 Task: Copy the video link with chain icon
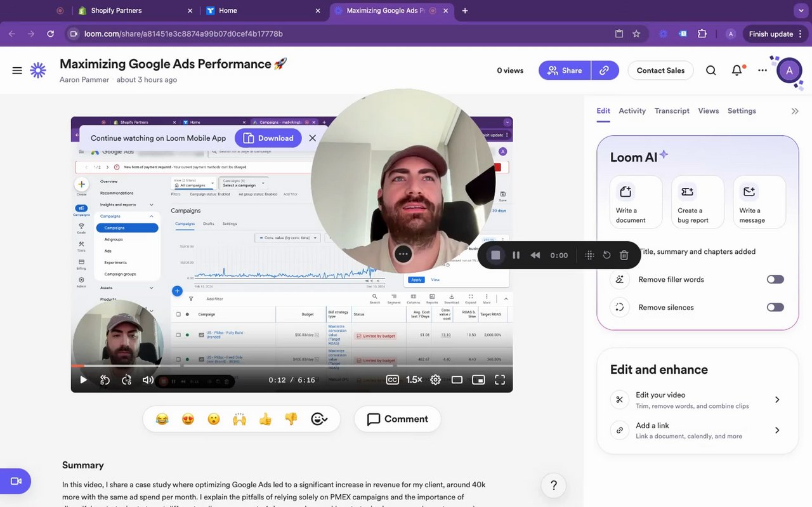(x=605, y=70)
